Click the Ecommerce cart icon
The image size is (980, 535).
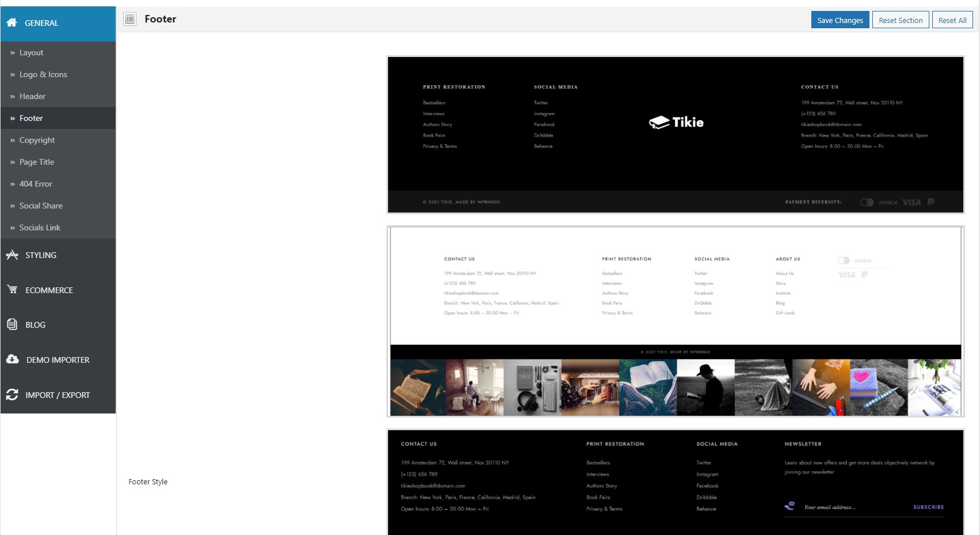[12, 290]
